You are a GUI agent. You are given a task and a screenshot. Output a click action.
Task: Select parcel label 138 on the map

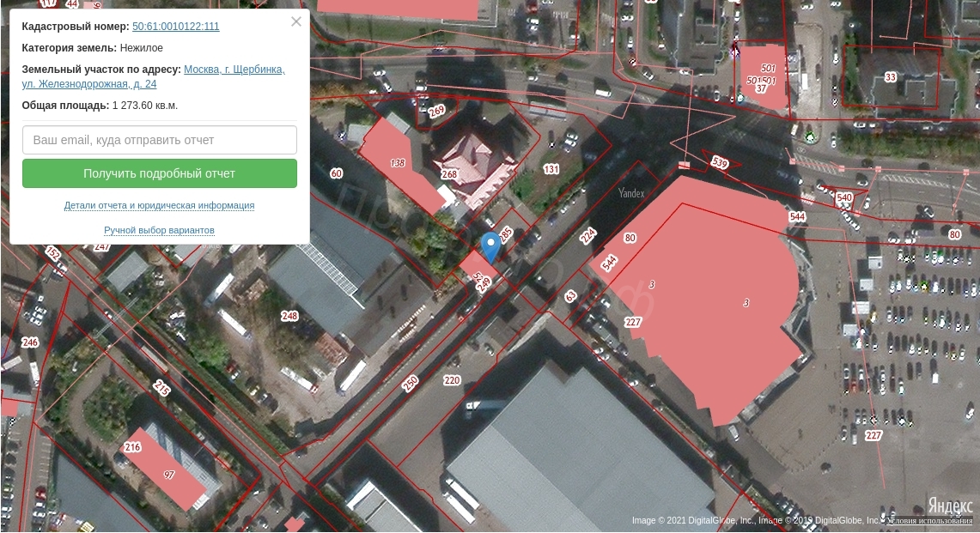click(397, 163)
